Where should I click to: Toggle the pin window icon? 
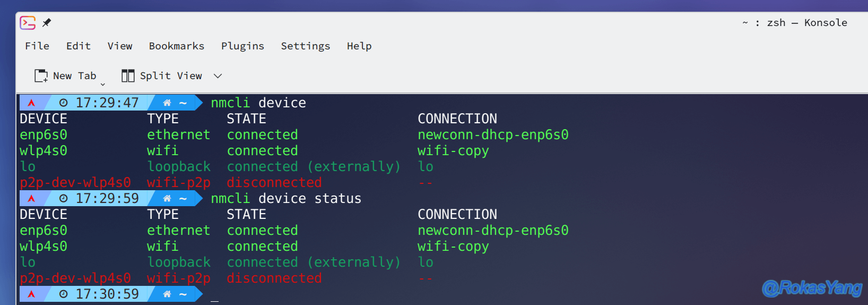(47, 22)
